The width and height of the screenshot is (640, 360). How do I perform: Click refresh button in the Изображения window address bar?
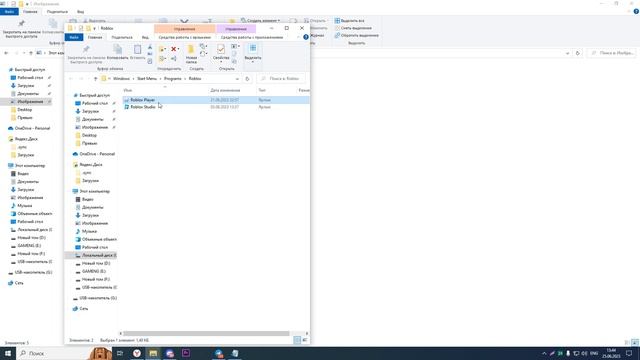578,53
